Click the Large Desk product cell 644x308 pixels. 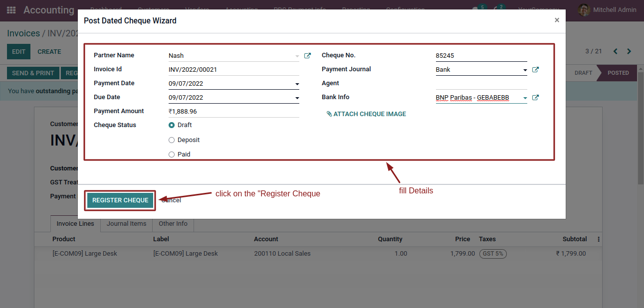point(85,254)
